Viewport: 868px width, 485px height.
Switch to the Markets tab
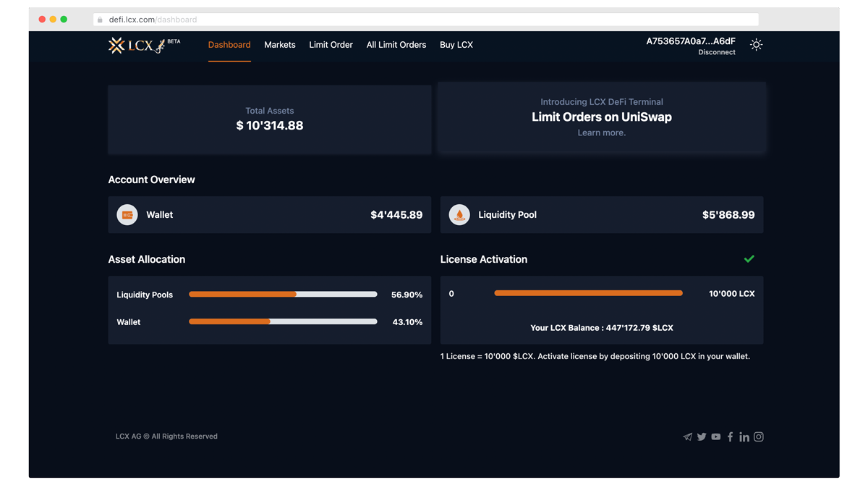point(280,45)
